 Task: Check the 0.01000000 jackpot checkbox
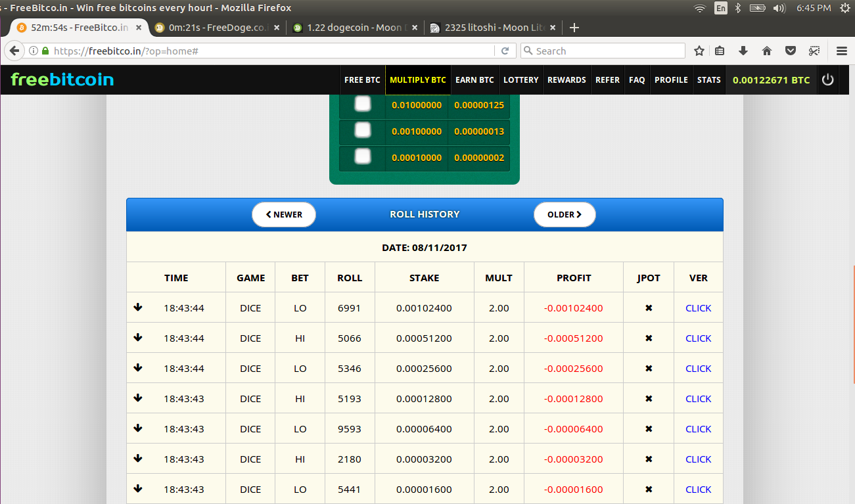coord(363,104)
